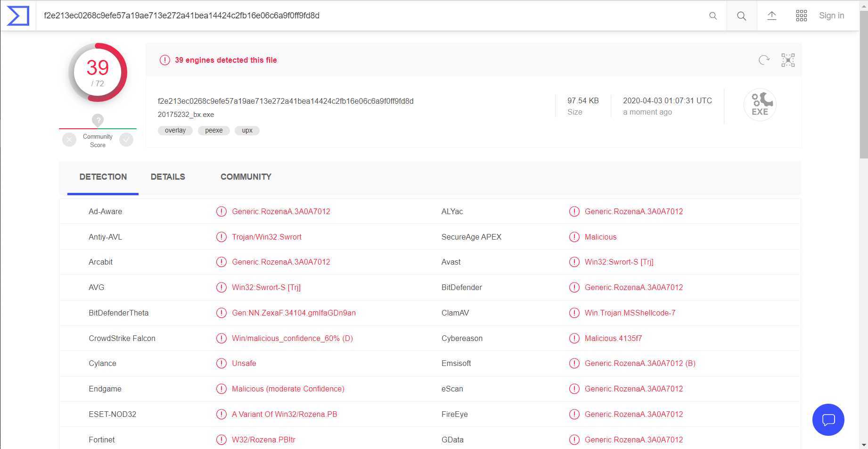
Task: Click the community score question mark marker
Action: [x=98, y=120]
